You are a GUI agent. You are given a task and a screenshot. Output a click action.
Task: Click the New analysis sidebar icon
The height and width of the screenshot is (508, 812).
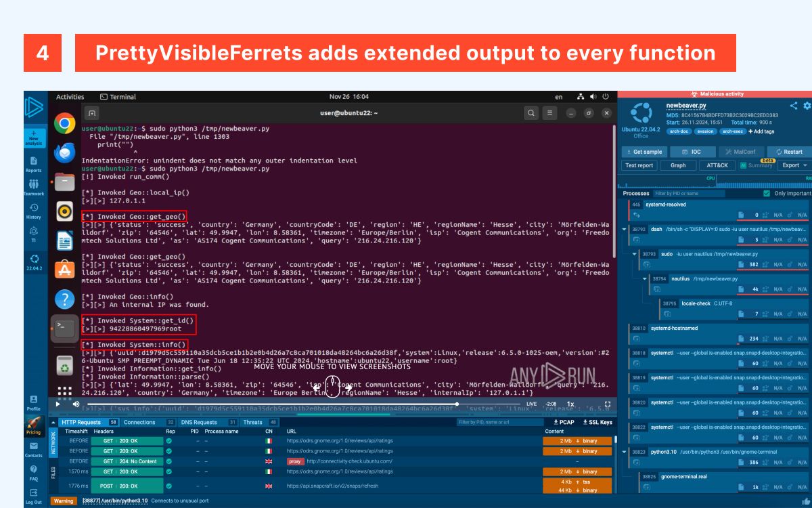[33, 137]
